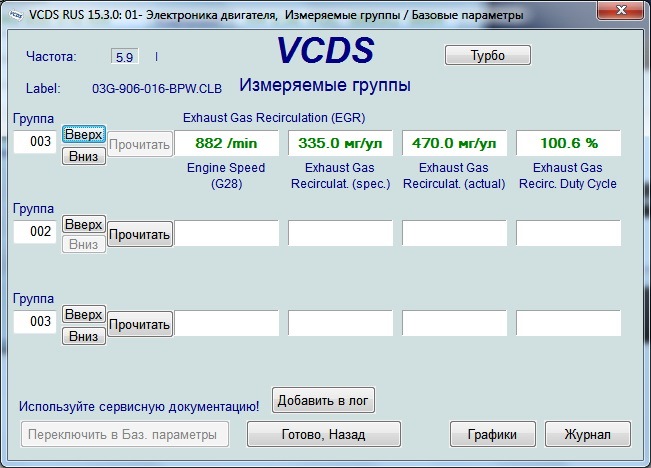651x468 pixels.
Task: Click Вниз for the bottom group 003
Action: [x=84, y=336]
